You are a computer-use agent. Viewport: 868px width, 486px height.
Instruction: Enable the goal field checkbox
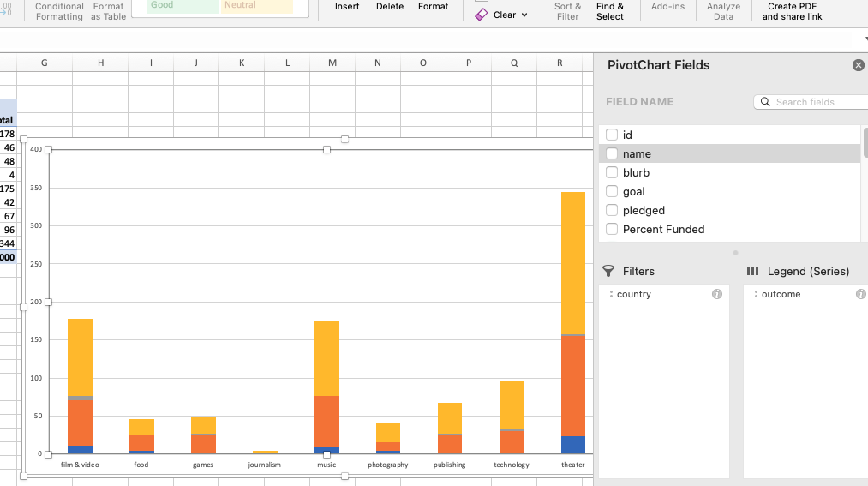tap(612, 191)
